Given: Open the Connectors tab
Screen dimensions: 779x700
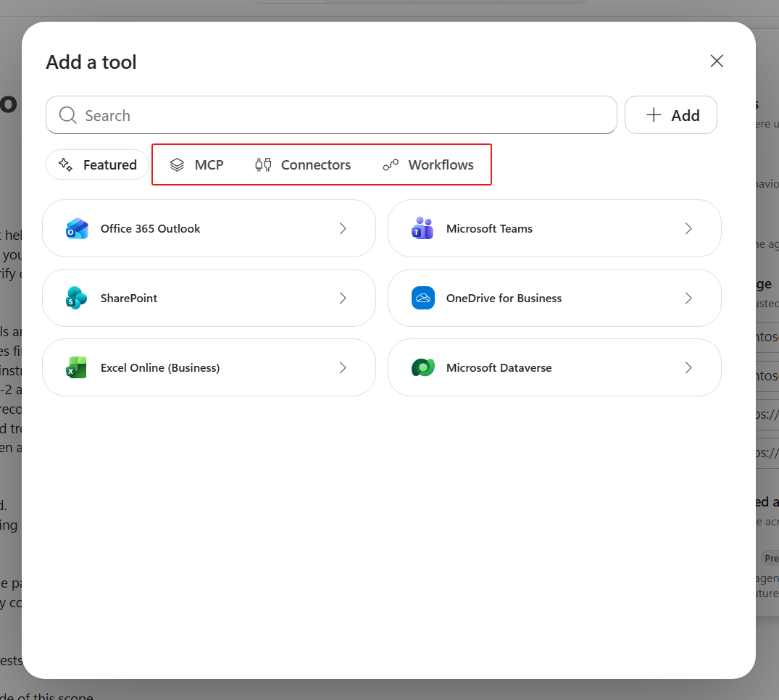Looking at the screenshot, I should click(303, 165).
